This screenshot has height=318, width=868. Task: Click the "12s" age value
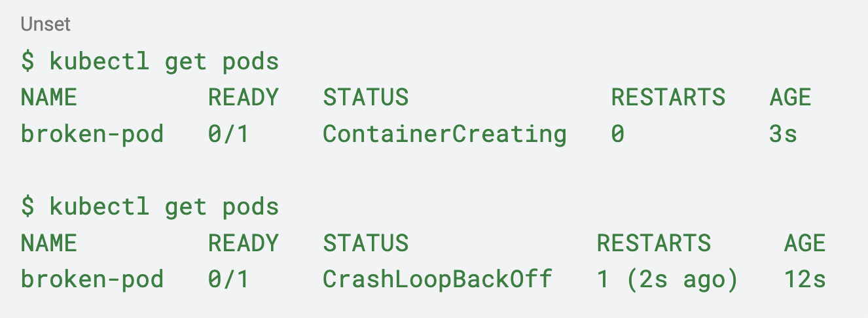coord(805,279)
